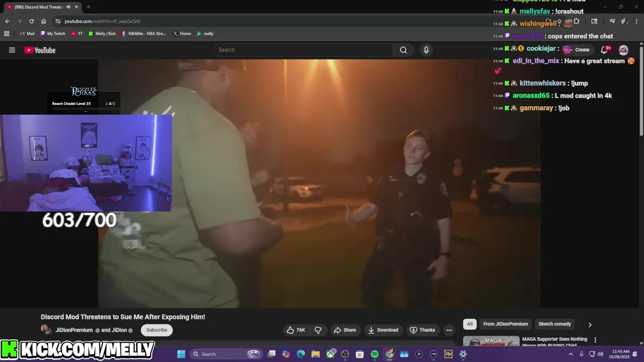
Task: Select the From JiDionPremium chip
Action: 506,324
